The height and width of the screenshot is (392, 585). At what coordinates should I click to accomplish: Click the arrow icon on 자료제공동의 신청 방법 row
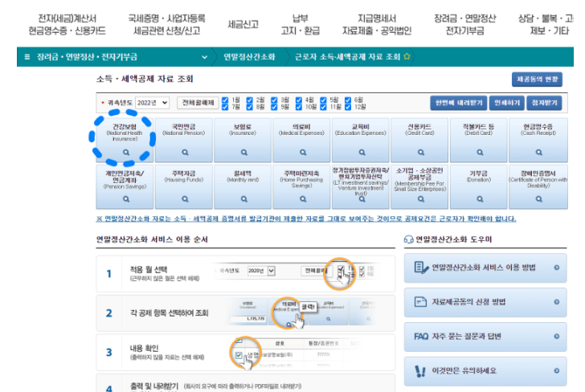tap(557, 302)
